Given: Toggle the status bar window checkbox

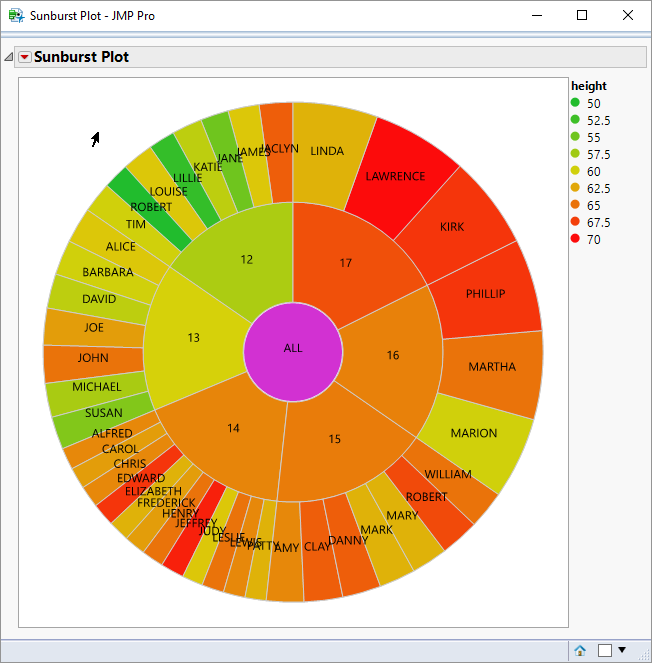Looking at the screenshot, I should pyautogui.click(x=605, y=650).
